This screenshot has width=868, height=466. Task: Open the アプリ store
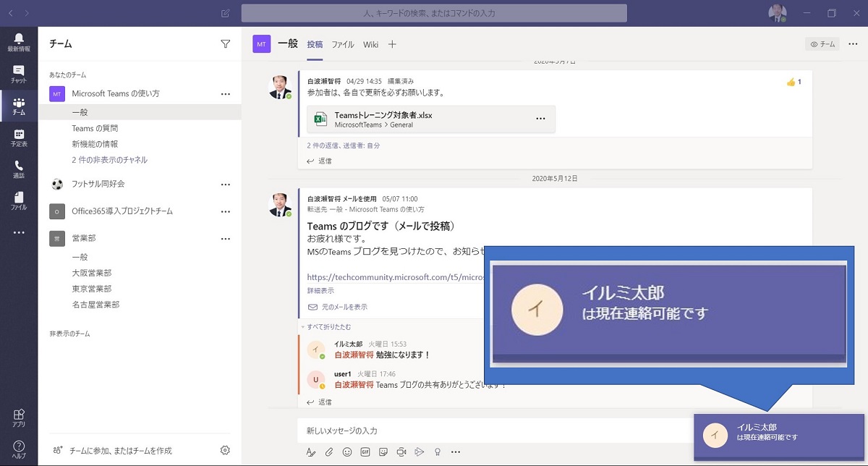click(19, 418)
